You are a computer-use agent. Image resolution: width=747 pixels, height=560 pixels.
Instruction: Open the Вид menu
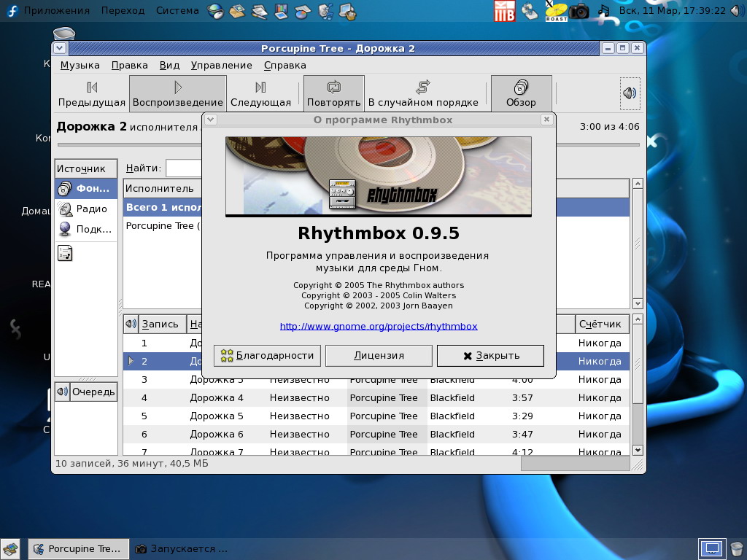click(x=169, y=65)
